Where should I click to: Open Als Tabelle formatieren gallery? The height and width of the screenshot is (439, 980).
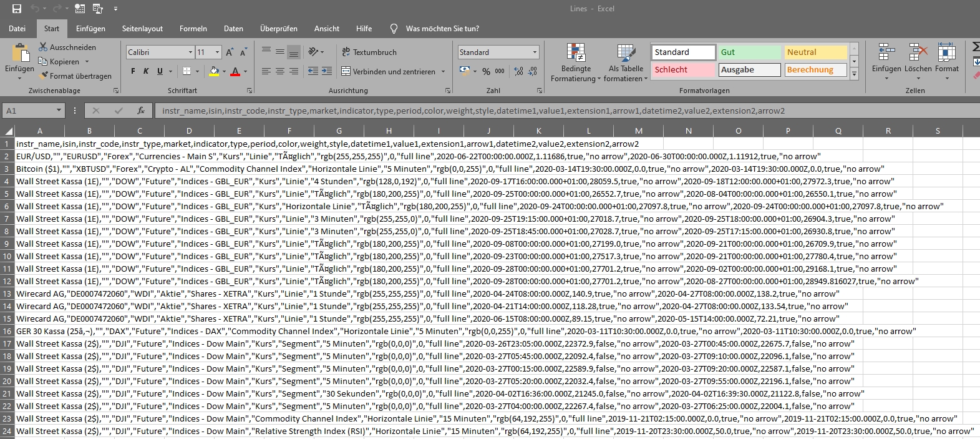click(626, 62)
